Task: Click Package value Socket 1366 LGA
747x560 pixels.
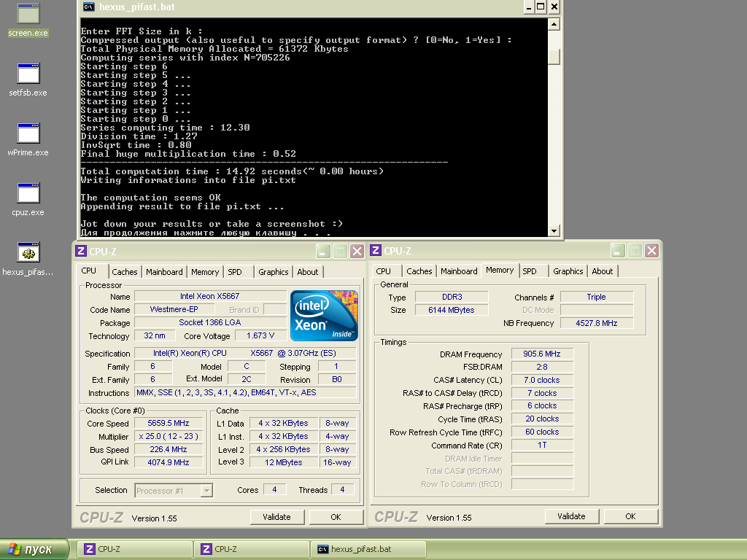Action: click(210, 322)
